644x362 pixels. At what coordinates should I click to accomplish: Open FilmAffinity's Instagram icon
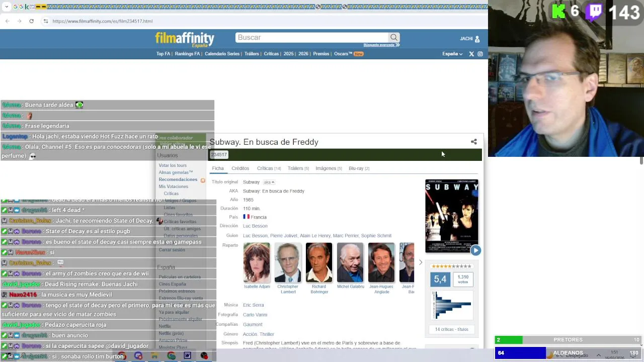click(480, 54)
